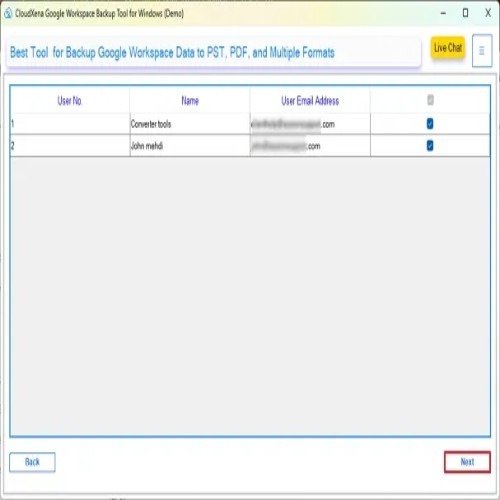The width and height of the screenshot is (500, 500).
Task: Toggle the select-all header checkbox
Action: coord(430,100)
